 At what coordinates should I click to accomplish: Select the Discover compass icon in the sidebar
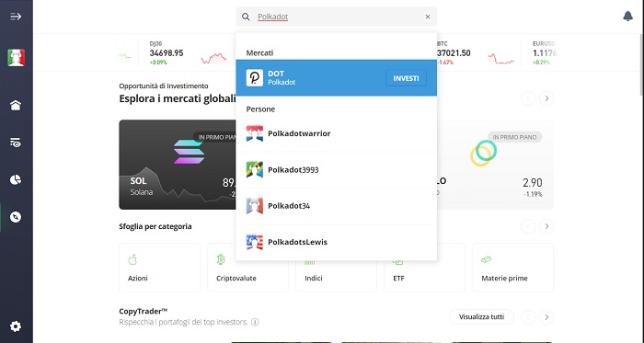click(16, 217)
